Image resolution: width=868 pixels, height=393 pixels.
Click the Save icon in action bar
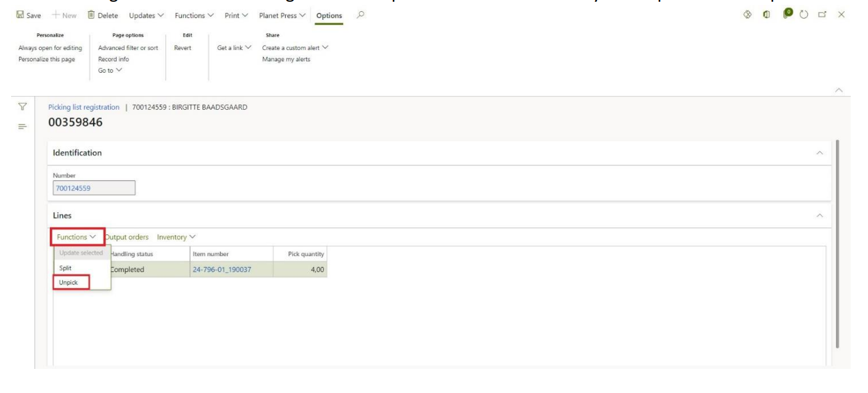click(22, 15)
